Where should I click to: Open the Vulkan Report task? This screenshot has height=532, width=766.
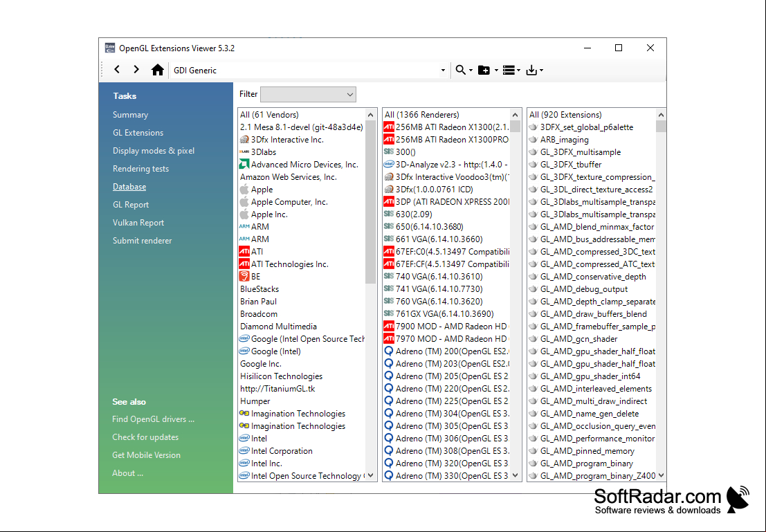tap(138, 223)
